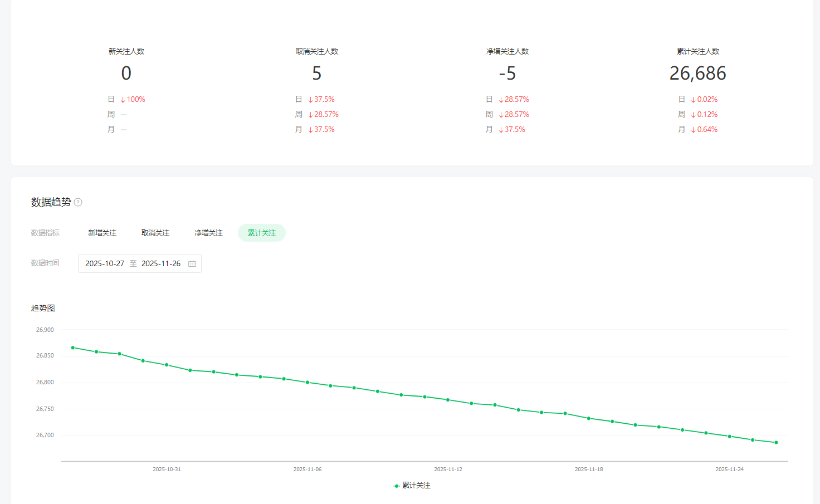Click the data point above 2025-11-12
The height and width of the screenshot is (504, 820).
click(x=448, y=400)
